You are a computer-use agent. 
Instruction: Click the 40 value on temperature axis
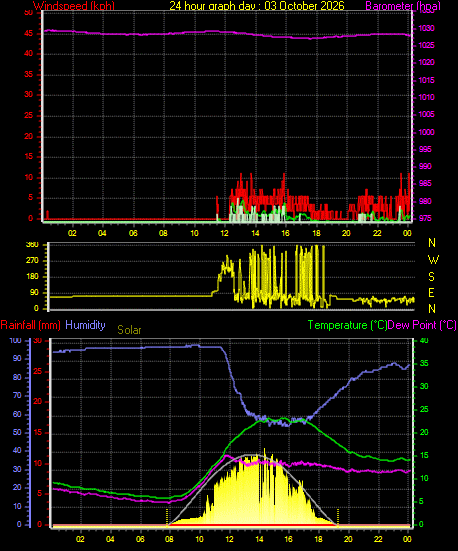(x=424, y=341)
